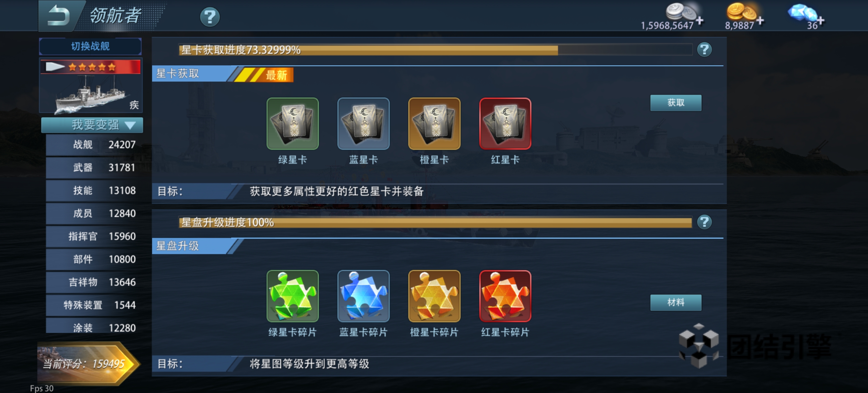Screen dimensions: 868x393
Task: Choose the red star fragment 红星卡碎片
Action: [505, 296]
